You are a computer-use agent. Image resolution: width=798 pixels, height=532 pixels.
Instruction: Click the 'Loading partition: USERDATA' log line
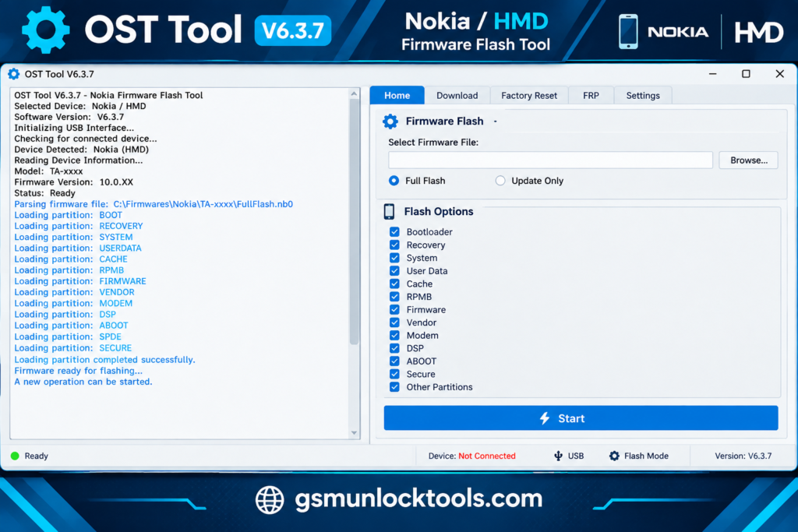[x=78, y=248]
